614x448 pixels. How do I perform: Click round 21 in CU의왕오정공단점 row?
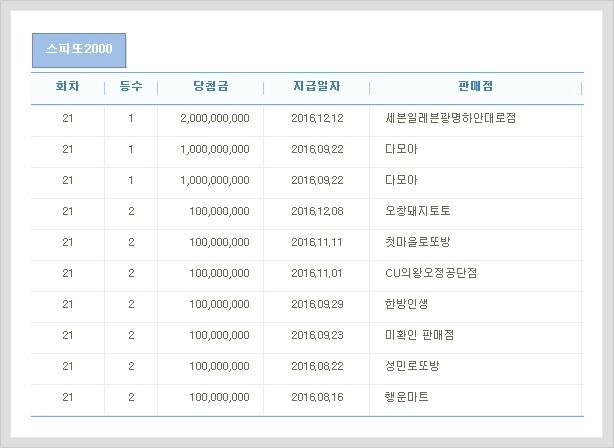68,273
